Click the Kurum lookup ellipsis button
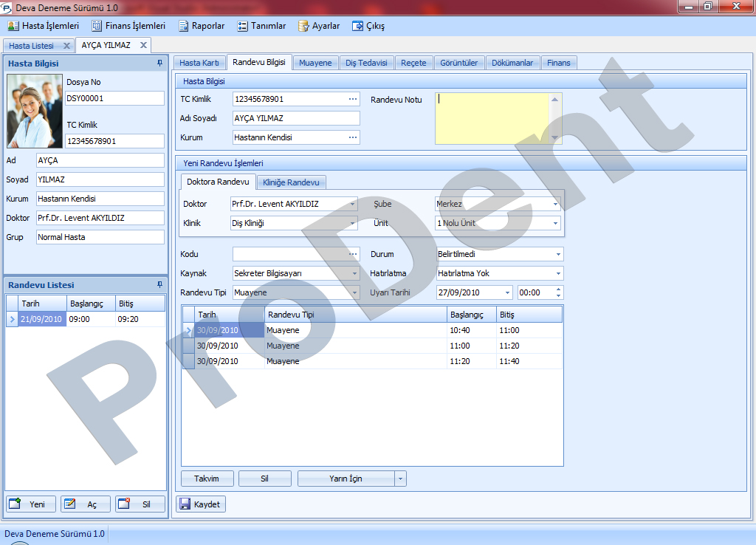 click(x=353, y=137)
